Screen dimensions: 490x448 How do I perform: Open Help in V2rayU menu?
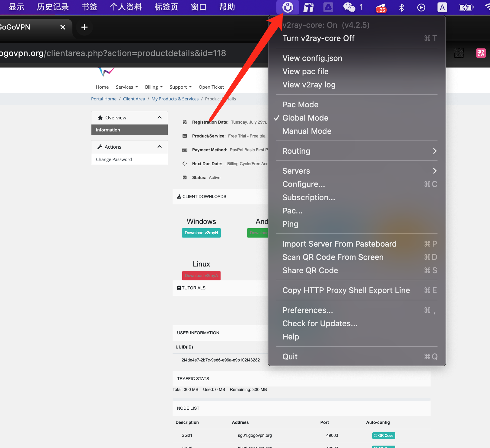point(357,337)
